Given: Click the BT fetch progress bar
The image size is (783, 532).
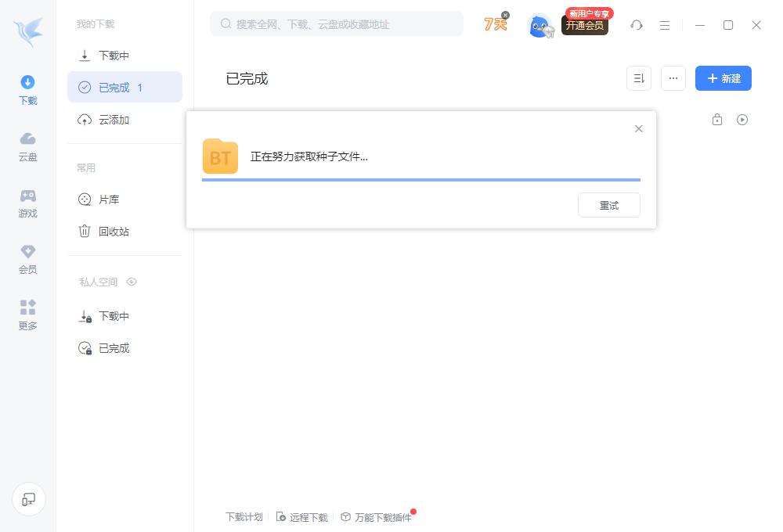Looking at the screenshot, I should click(421, 181).
